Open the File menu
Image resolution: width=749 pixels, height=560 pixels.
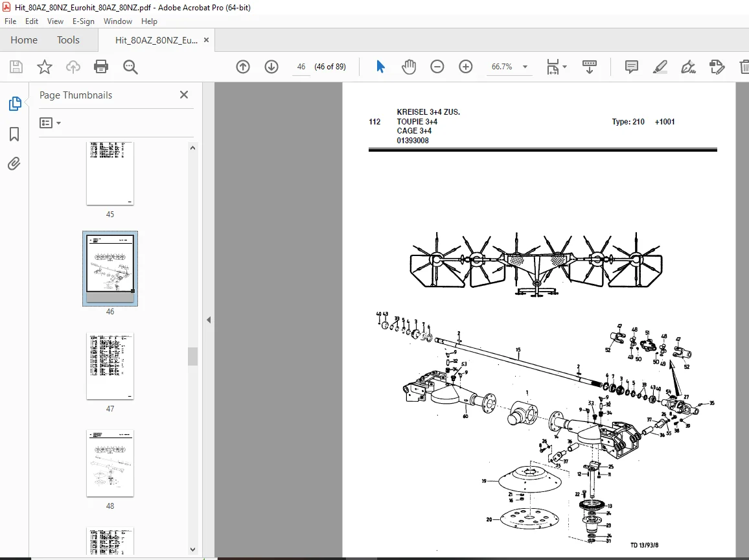[10, 21]
